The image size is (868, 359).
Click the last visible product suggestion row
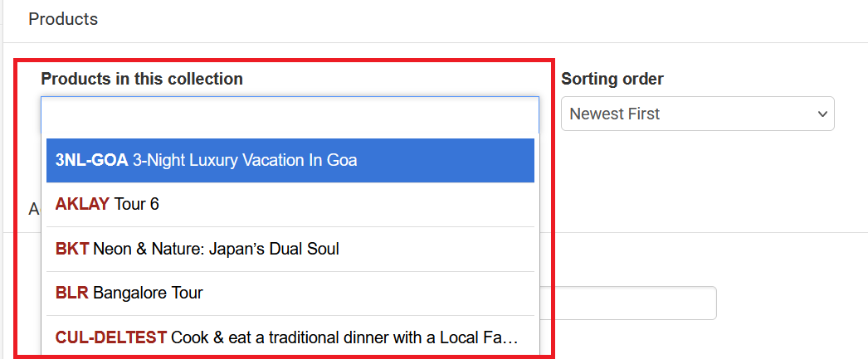[290, 337]
